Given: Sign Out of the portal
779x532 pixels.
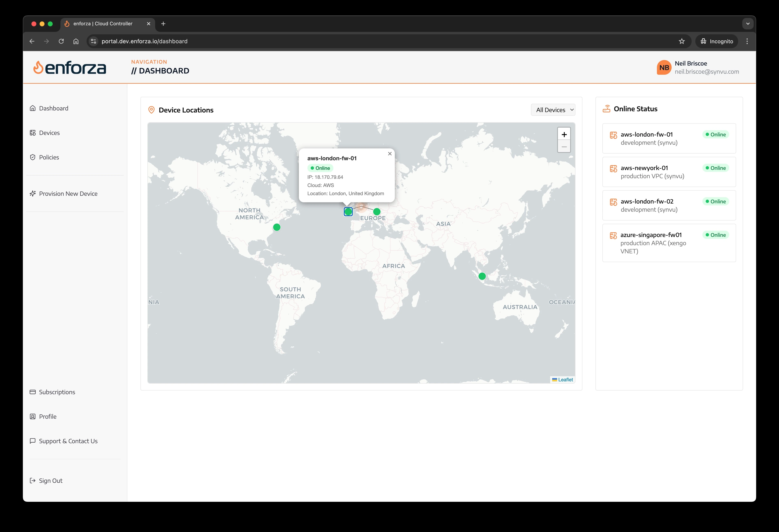Looking at the screenshot, I should pyautogui.click(x=50, y=480).
